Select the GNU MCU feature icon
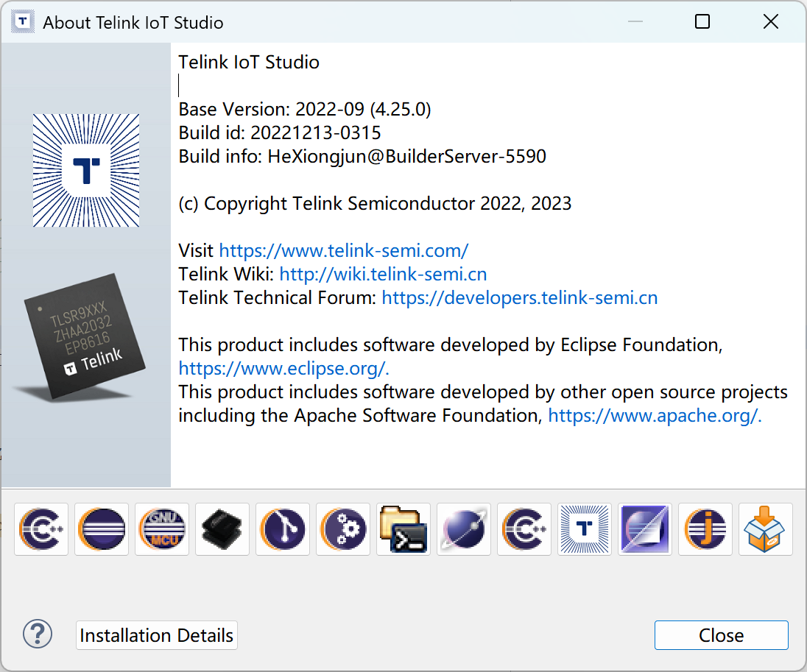 pos(162,529)
